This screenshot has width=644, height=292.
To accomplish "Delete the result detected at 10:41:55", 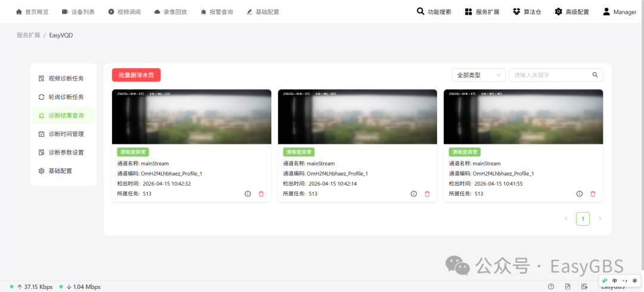I will click(593, 193).
